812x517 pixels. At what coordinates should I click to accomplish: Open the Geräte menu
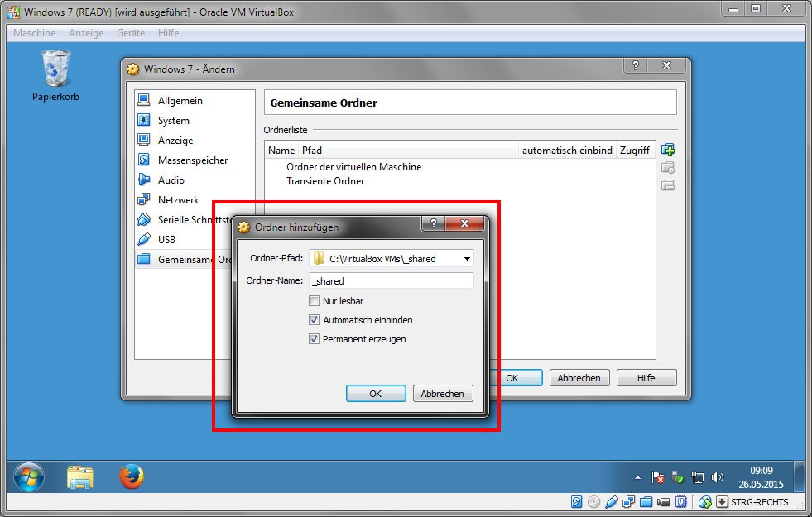click(x=131, y=32)
